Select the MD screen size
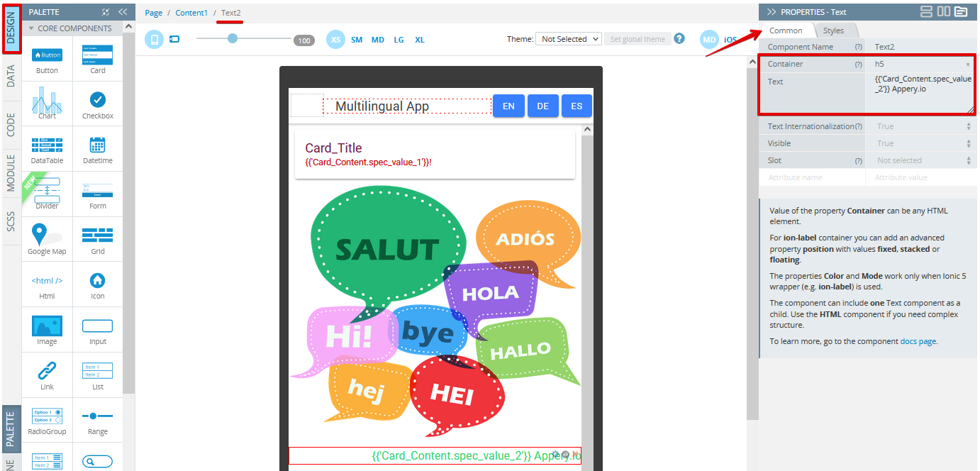 click(x=378, y=40)
